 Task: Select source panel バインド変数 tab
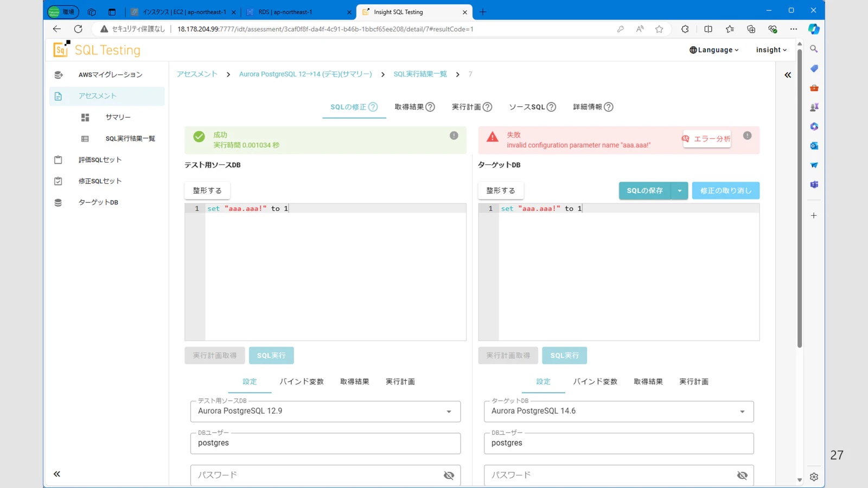click(x=302, y=382)
